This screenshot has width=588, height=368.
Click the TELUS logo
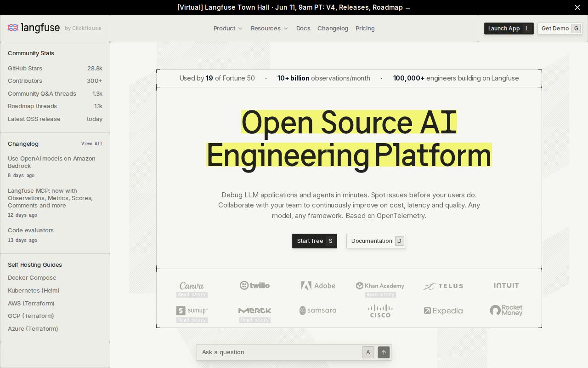click(443, 286)
